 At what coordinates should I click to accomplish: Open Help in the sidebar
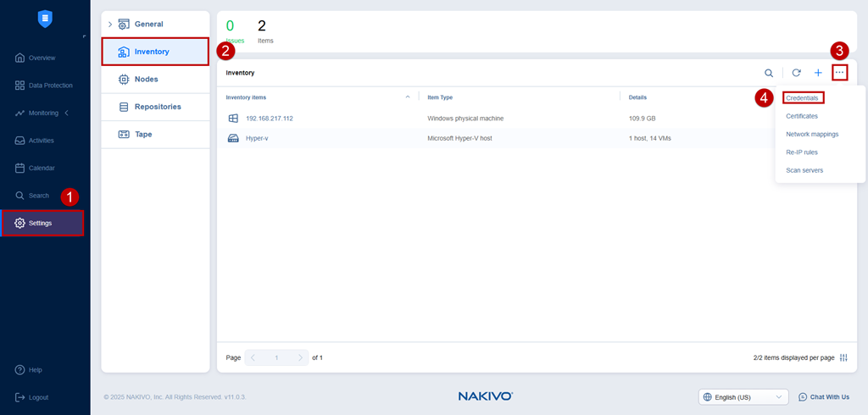(28, 369)
